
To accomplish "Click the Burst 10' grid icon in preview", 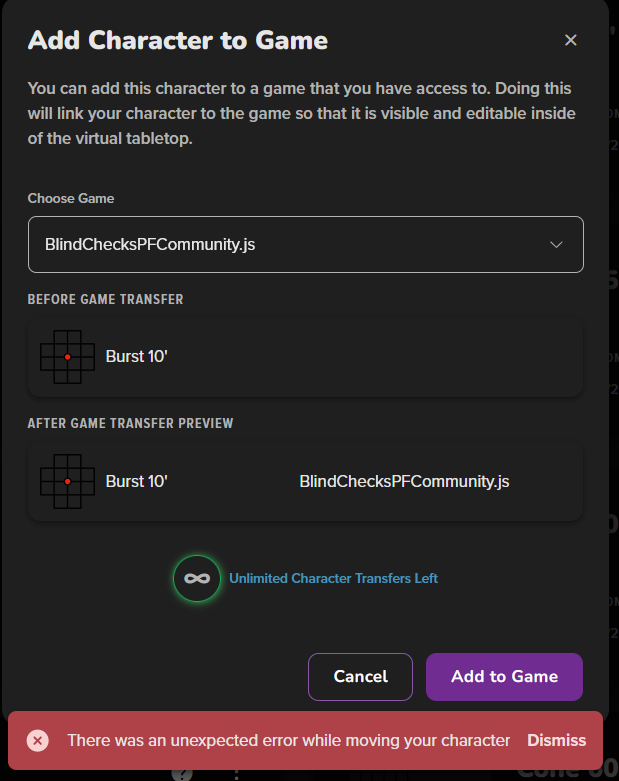I will [x=67, y=481].
